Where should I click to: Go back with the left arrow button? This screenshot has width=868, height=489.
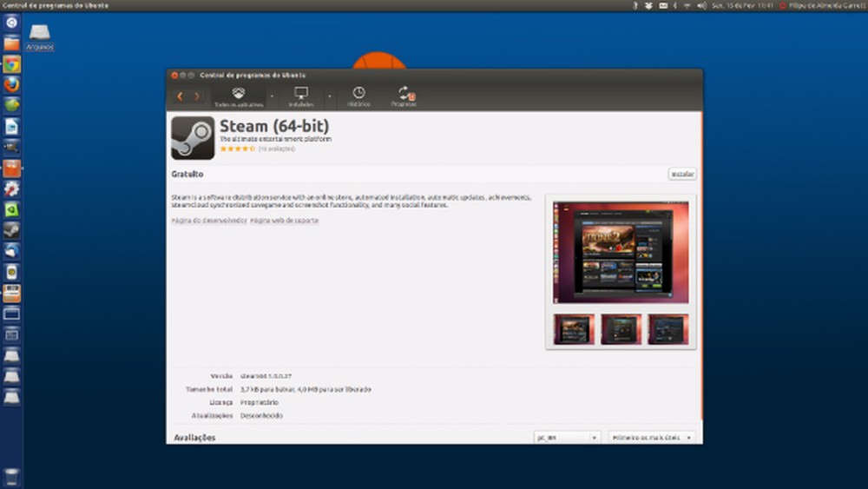click(x=180, y=96)
